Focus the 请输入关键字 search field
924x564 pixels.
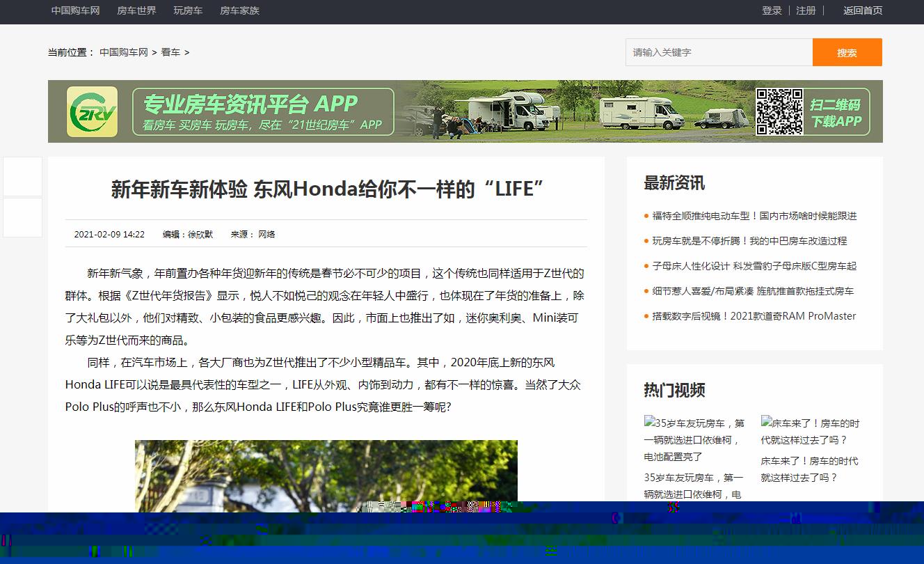coord(719,52)
